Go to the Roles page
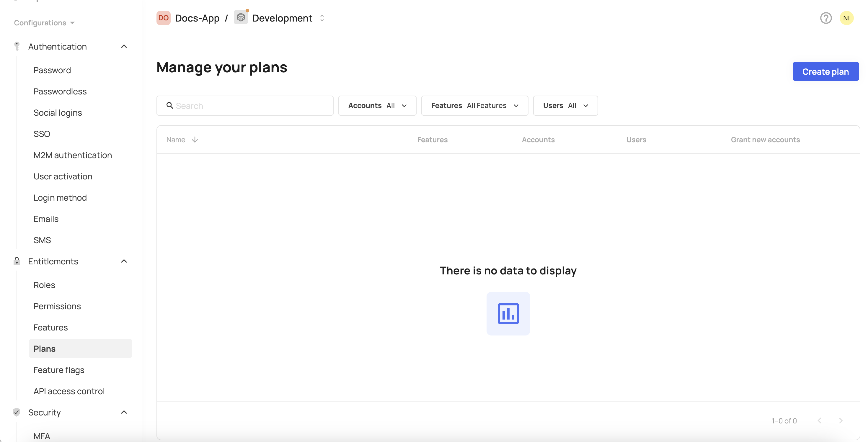The image size is (868, 442). 44,285
